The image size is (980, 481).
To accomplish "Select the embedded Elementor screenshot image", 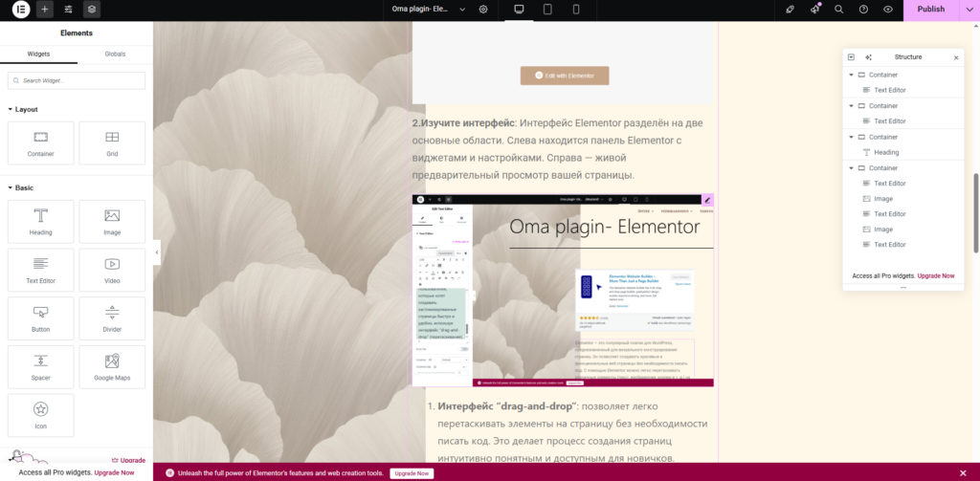I will click(563, 291).
